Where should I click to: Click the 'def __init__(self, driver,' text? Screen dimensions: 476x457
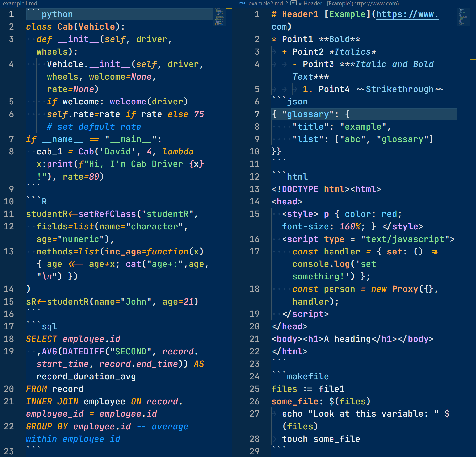[104, 39]
